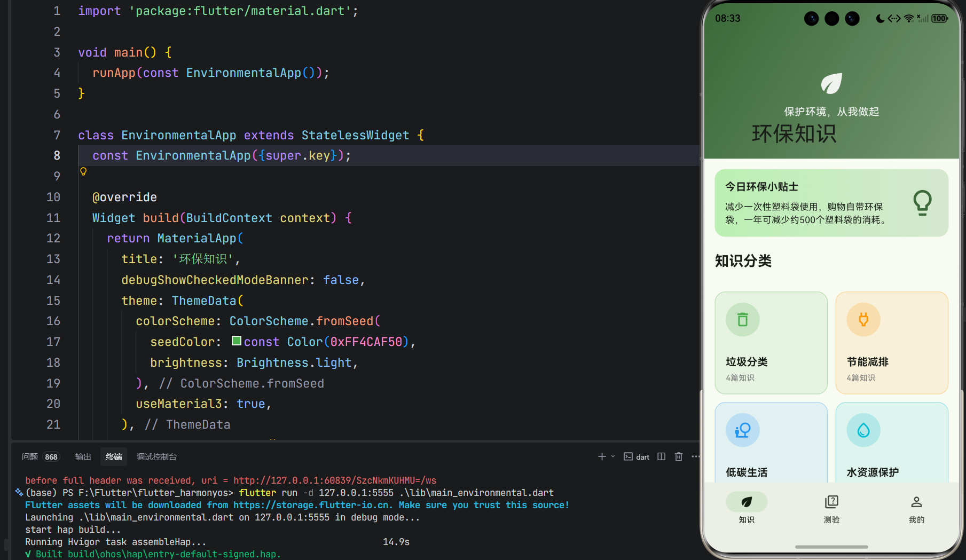Tap the lightbulb icon in the tip card

click(922, 203)
